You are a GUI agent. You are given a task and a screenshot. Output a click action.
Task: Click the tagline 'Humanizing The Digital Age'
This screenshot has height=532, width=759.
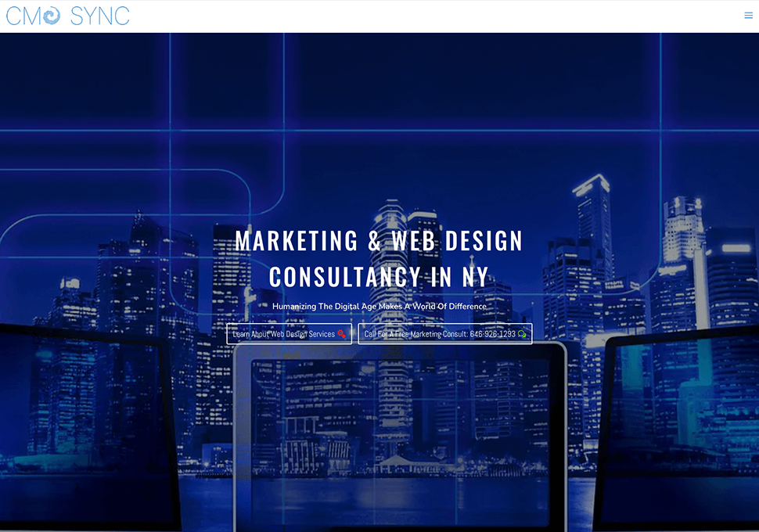(379, 307)
